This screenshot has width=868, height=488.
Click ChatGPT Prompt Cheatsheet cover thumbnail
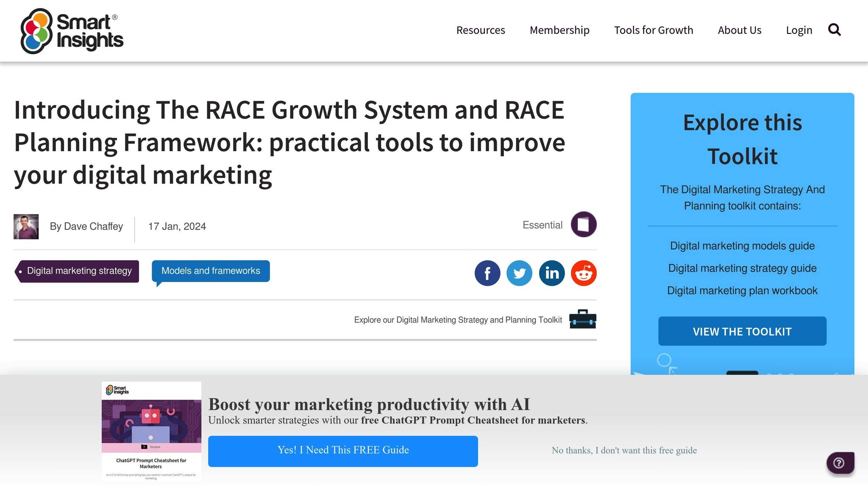click(151, 431)
